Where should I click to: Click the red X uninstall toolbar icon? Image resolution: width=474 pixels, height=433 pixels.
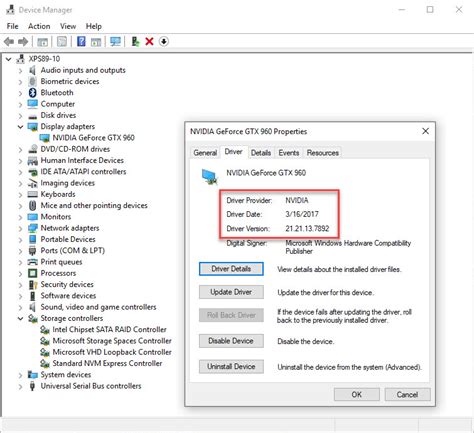click(149, 42)
